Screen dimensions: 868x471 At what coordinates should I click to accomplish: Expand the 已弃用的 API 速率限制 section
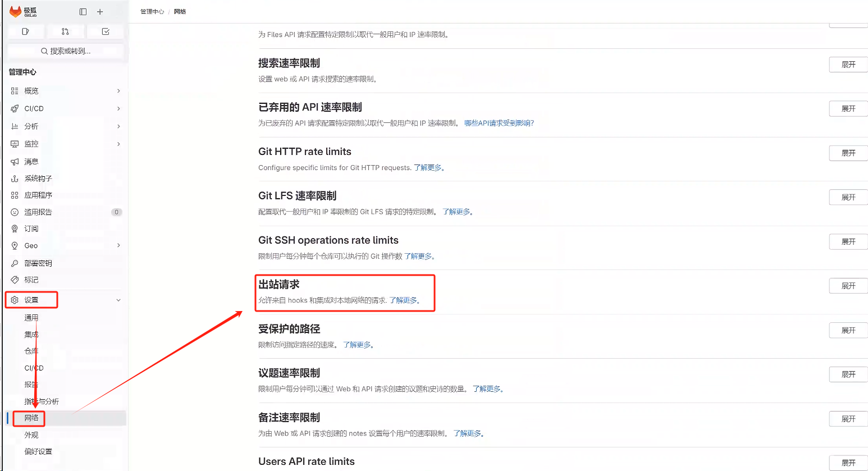tap(848, 108)
